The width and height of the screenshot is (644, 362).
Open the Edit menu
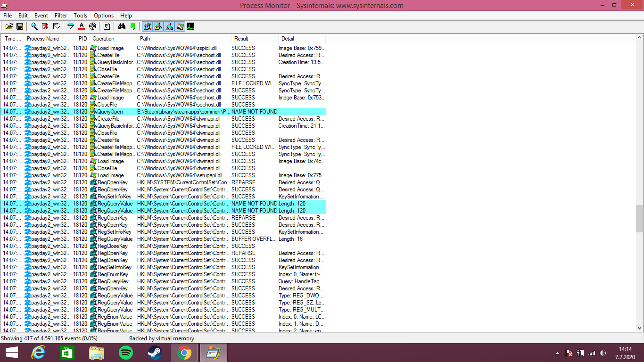click(x=23, y=16)
